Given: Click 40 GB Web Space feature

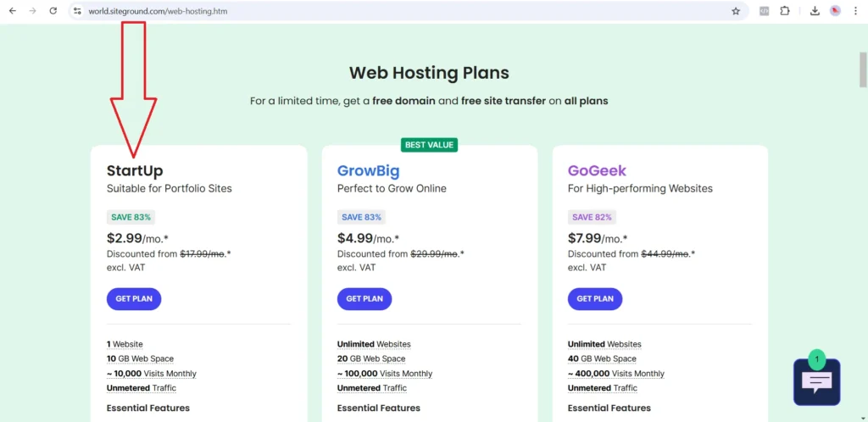Looking at the screenshot, I should coord(602,359).
